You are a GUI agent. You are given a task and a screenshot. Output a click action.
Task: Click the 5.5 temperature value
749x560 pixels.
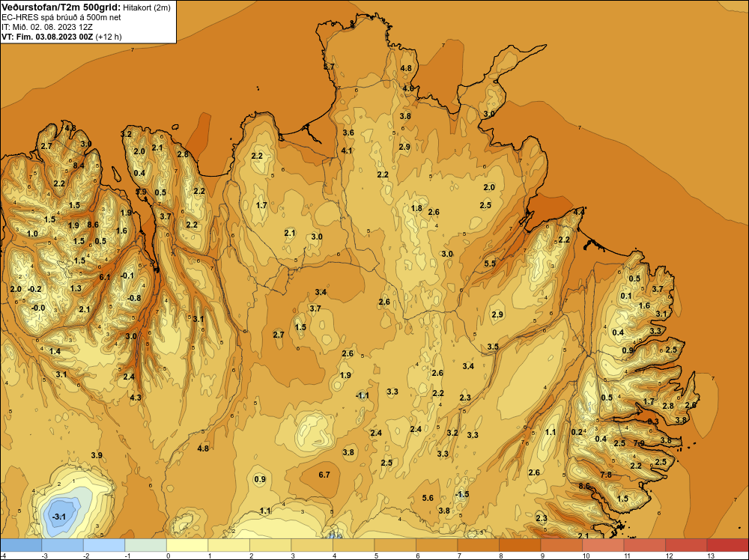point(490,264)
